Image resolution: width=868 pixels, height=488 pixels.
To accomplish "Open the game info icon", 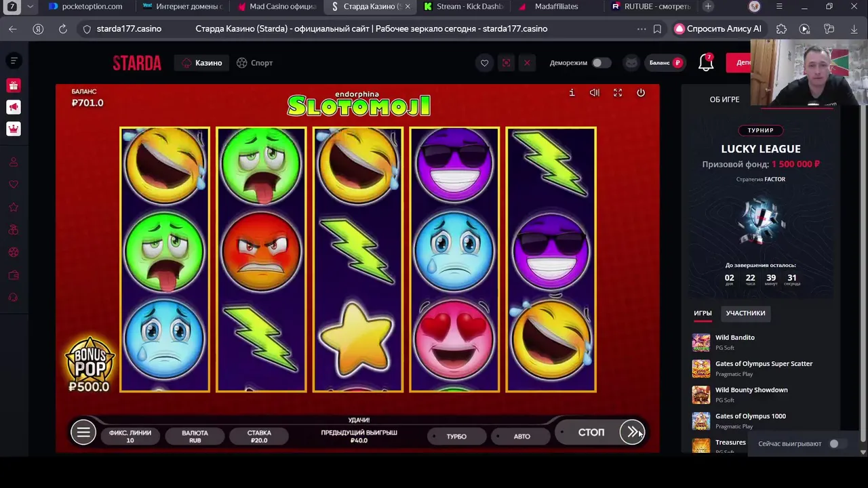I will pos(572,93).
